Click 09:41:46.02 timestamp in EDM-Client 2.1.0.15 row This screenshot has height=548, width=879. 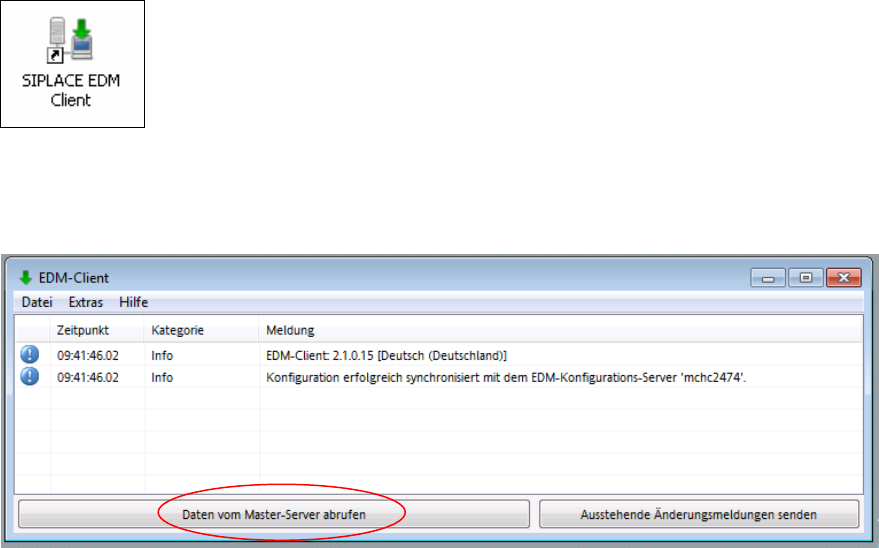tap(88, 356)
